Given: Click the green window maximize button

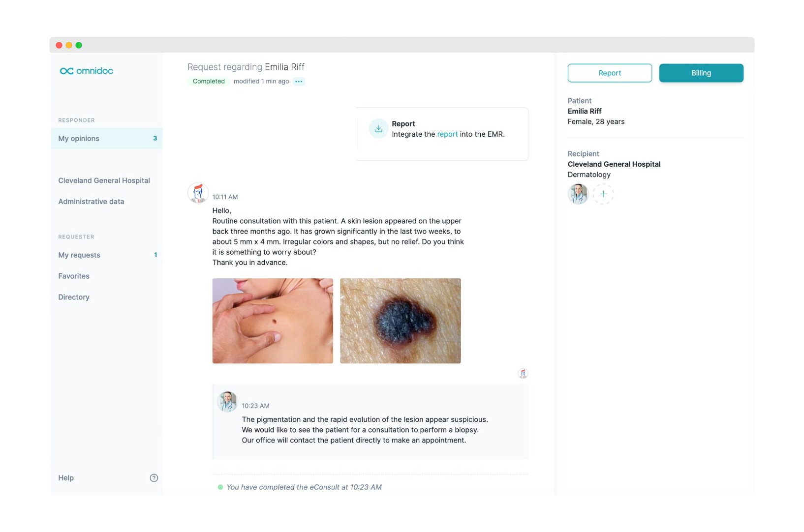Looking at the screenshot, I should [x=79, y=45].
